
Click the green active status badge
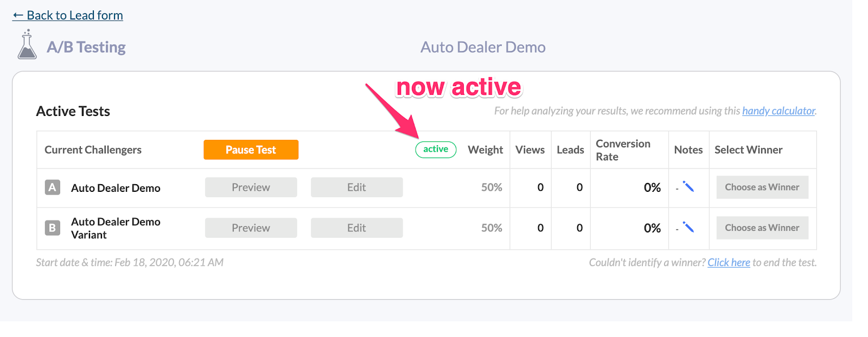[x=436, y=150]
